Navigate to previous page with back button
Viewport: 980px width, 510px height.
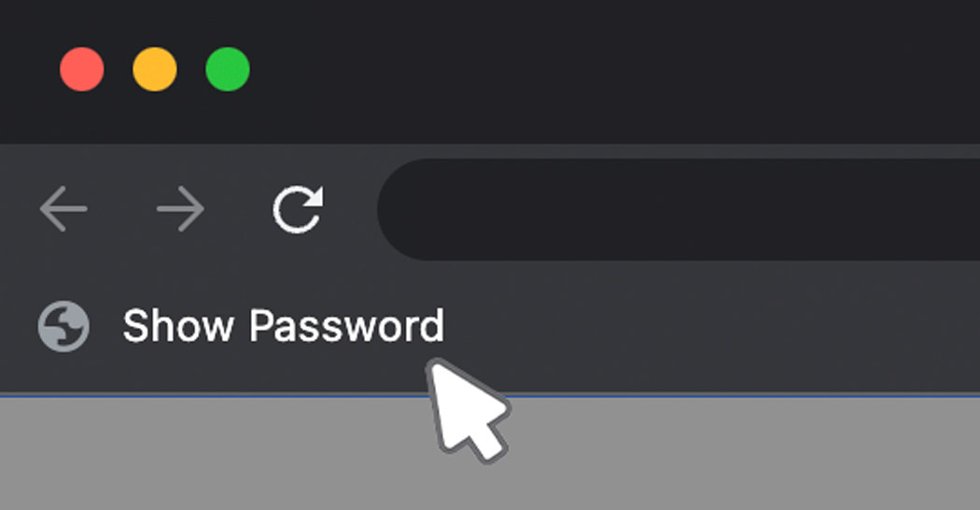click(x=63, y=208)
